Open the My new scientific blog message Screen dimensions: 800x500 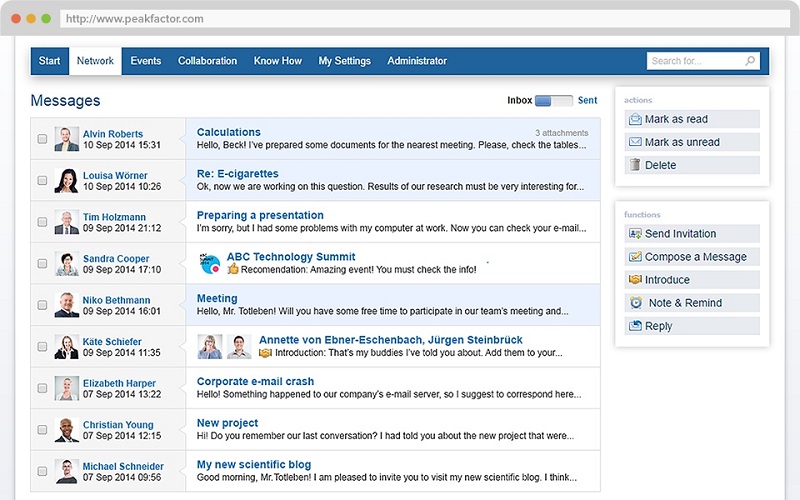coord(254,465)
